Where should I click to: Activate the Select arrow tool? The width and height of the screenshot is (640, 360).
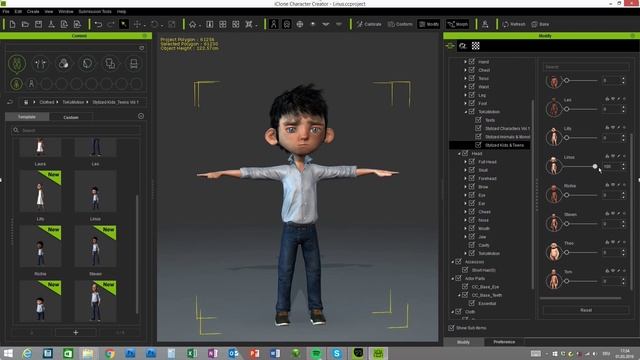point(124,24)
